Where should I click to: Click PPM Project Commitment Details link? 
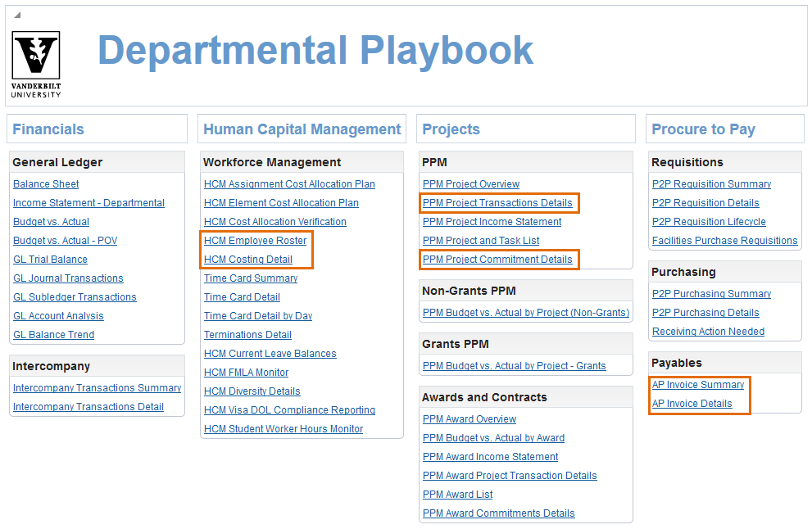(x=497, y=260)
